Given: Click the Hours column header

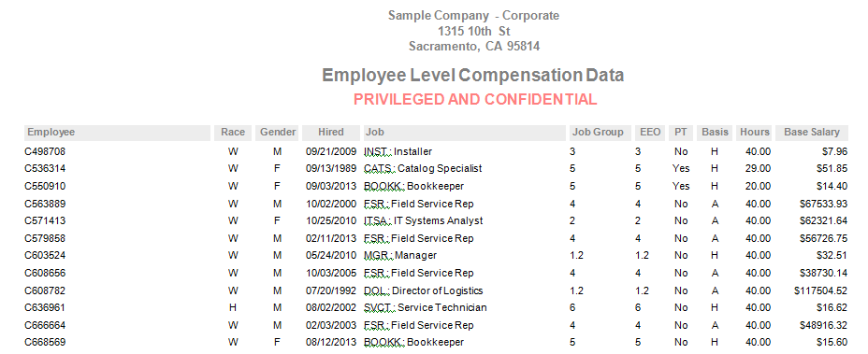Looking at the screenshot, I should pos(755,133).
